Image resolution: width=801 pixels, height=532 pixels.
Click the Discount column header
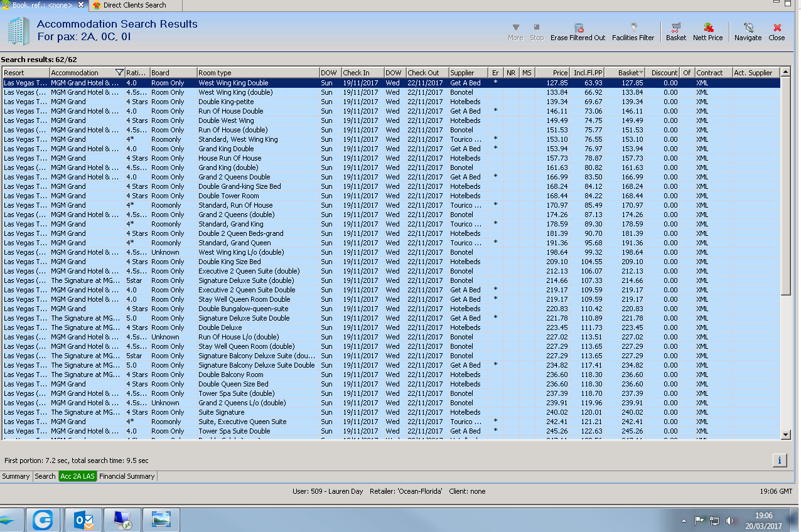[662, 73]
